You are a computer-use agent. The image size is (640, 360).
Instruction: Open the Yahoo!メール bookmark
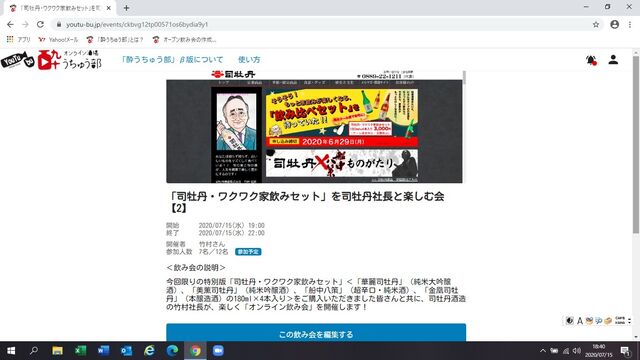tap(58, 40)
